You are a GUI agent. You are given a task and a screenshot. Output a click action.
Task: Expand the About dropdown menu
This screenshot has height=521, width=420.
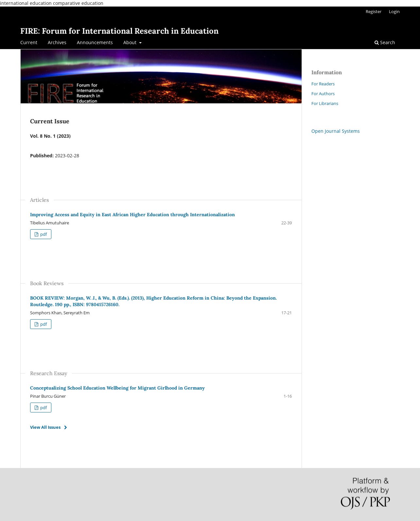132,43
